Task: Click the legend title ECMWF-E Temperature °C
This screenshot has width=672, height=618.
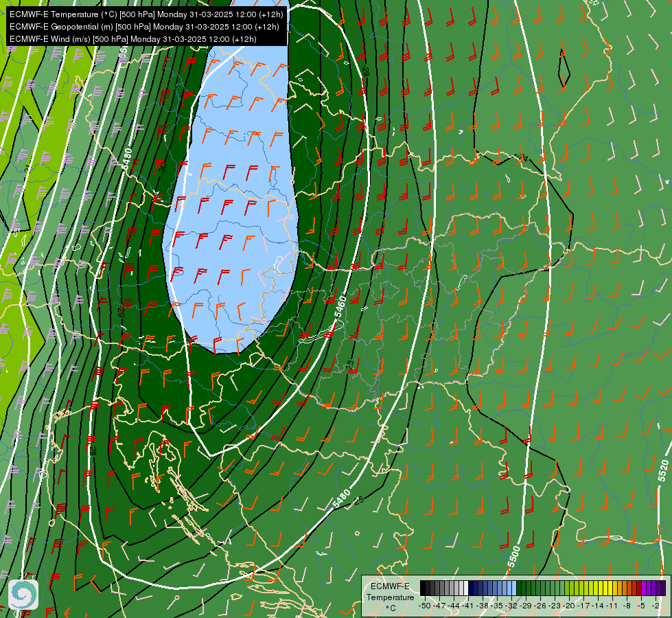Action: pos(390,597)
